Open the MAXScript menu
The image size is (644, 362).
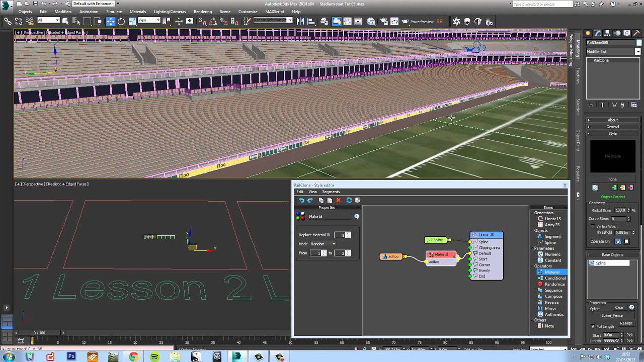(x=275, y=12)
